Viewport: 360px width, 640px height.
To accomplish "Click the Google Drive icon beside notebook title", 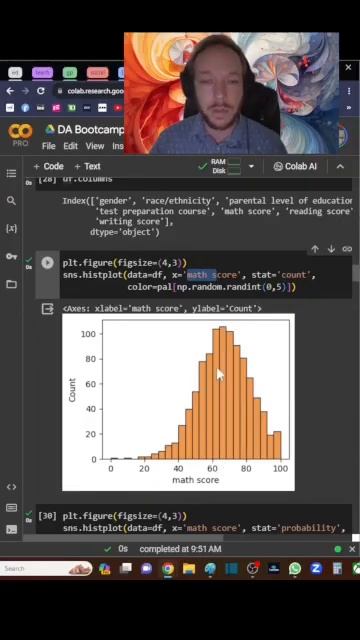I will [x=50, y=130].
